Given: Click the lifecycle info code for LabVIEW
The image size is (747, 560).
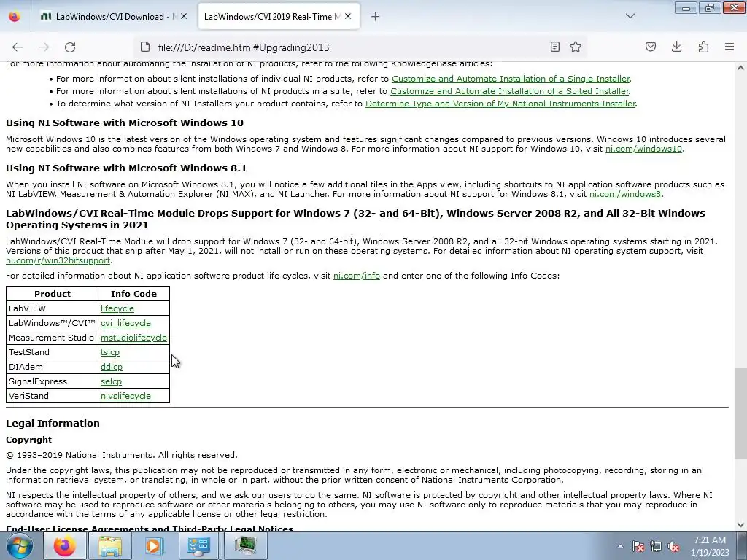Looking at the screenshot, I should click(x=117, y=308).
